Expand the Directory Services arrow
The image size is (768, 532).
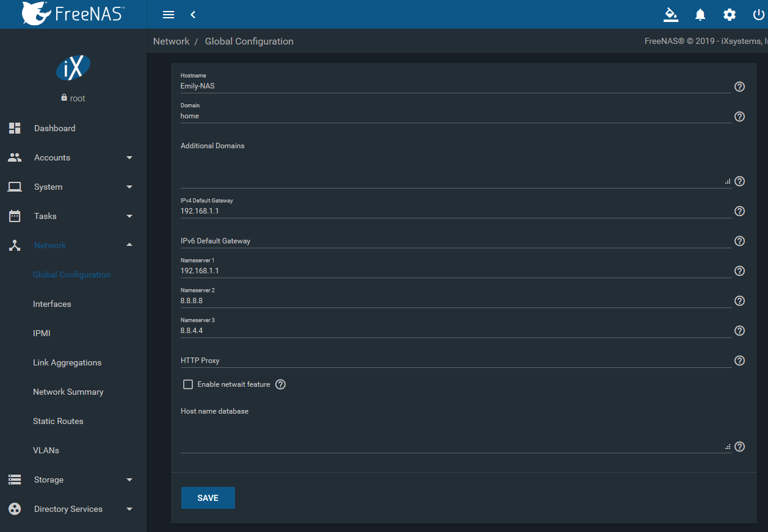click(129, 509)
